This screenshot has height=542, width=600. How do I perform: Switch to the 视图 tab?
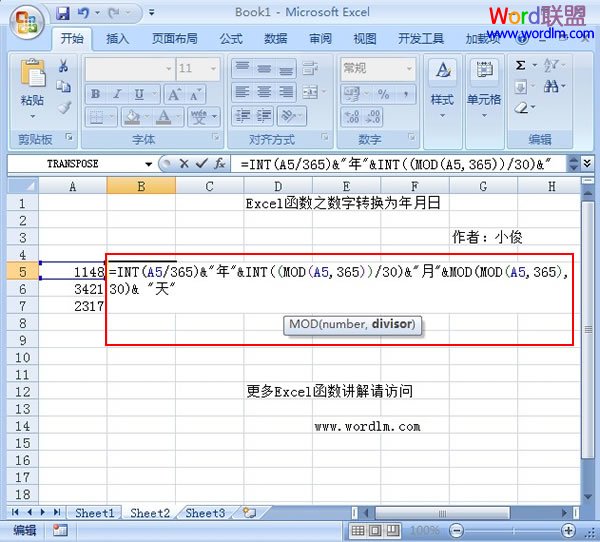(x=365, y=39)
